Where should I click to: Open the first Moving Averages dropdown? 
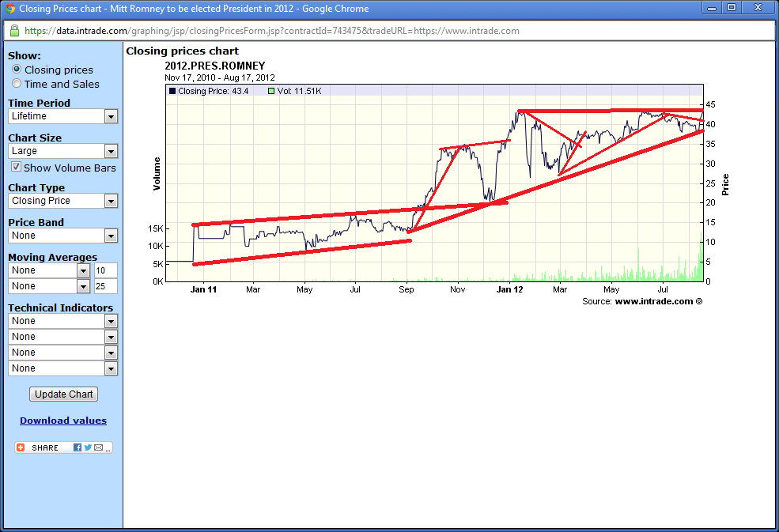[49, 270]
